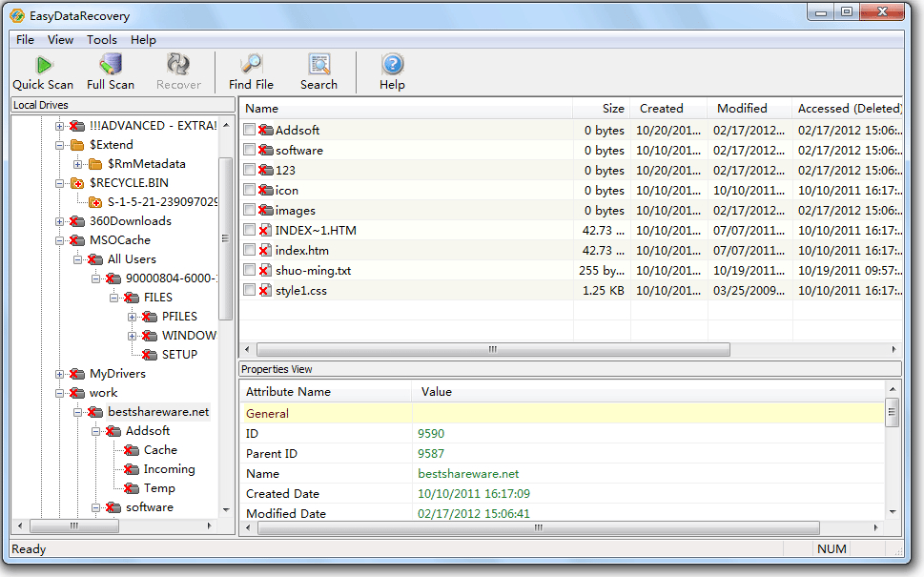The height and width of the screenshot is (577, 924).
Task: Tick the index.htm file checkbox
Action: coord(249,250)
